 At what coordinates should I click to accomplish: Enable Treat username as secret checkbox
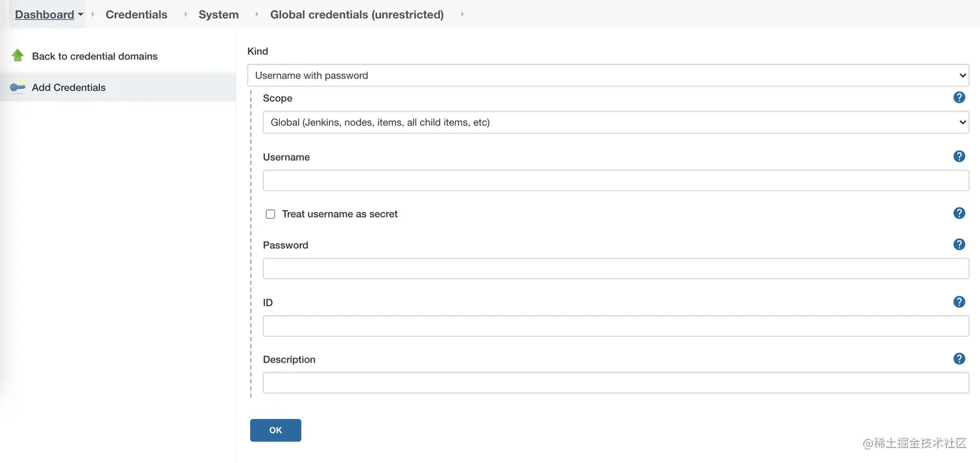pos(270,214)
